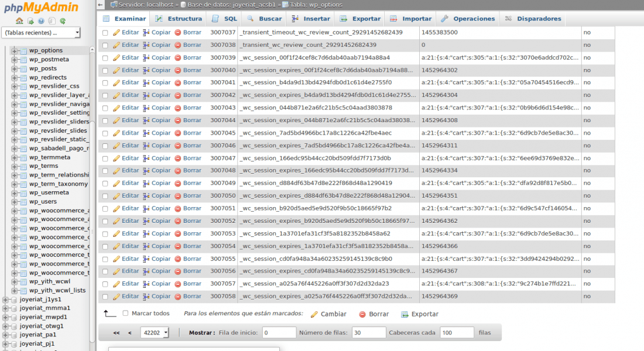Click the Fila de inicio input field
Screen dimensions: 644x351
[279, 332]
